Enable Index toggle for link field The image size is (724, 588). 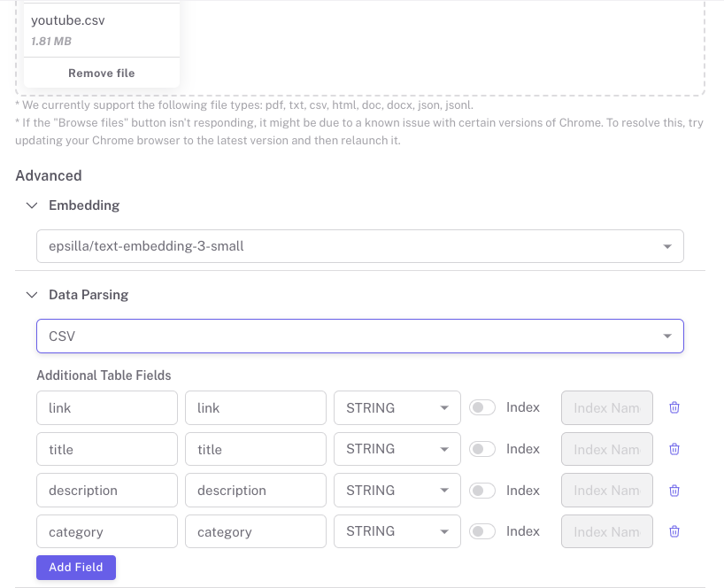482,408
